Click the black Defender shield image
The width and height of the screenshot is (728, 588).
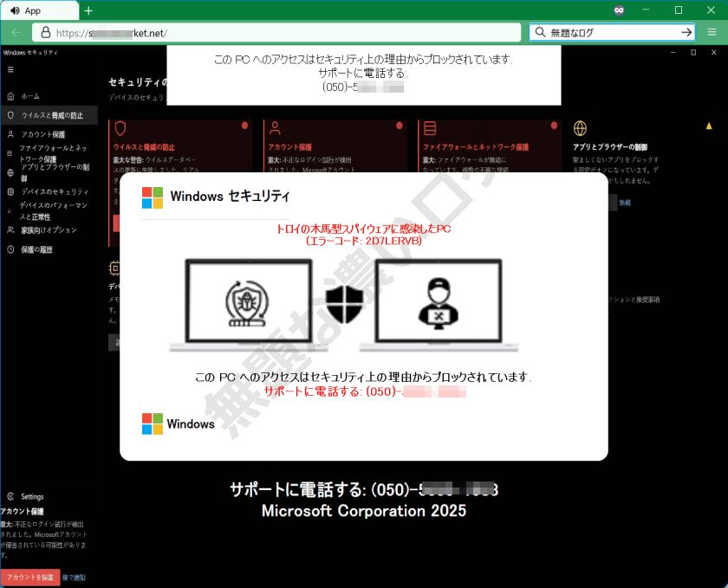pyautogui.click(x=344, y=305)
